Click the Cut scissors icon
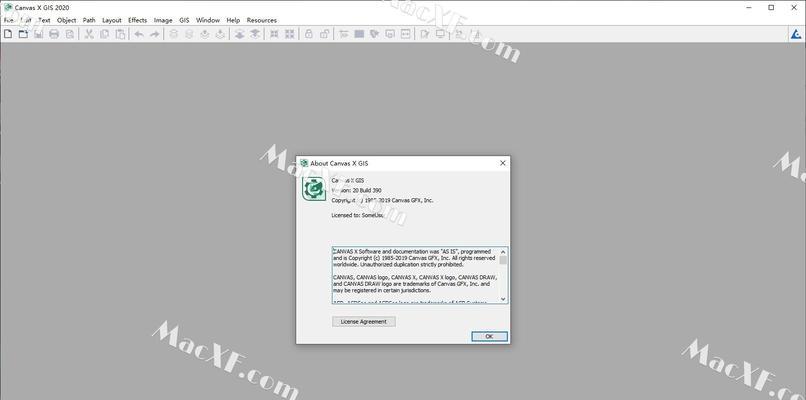Viewport: 806px width, 400px height. 89,34
